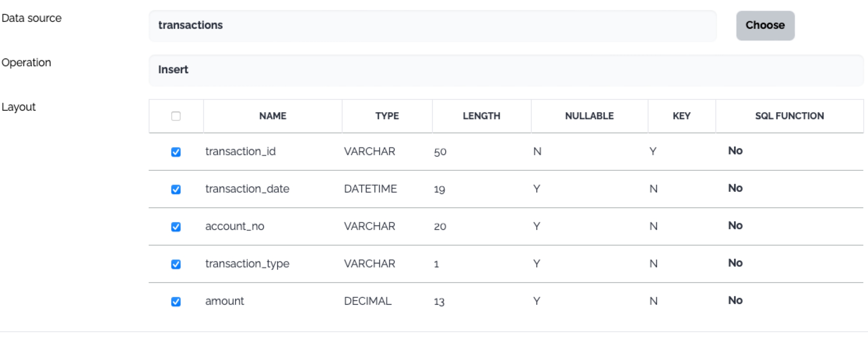The image size is (868, 343).
Task: Open the Insert operation field
Action: [506, 70]
